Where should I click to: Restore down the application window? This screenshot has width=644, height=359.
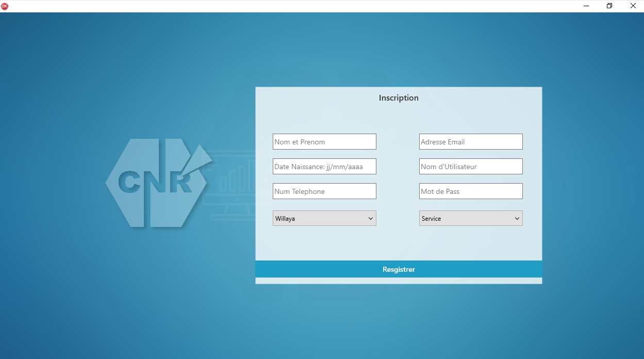609,6
